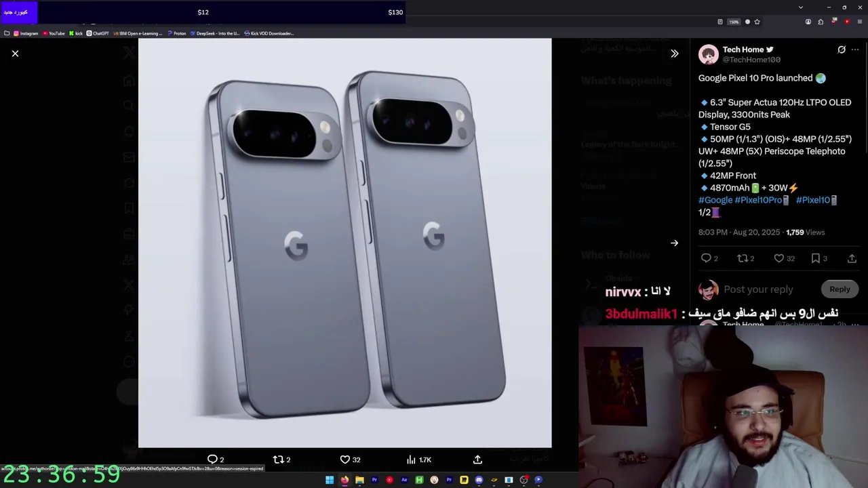Open the green H taskbar icon

(x=419, y=480)
